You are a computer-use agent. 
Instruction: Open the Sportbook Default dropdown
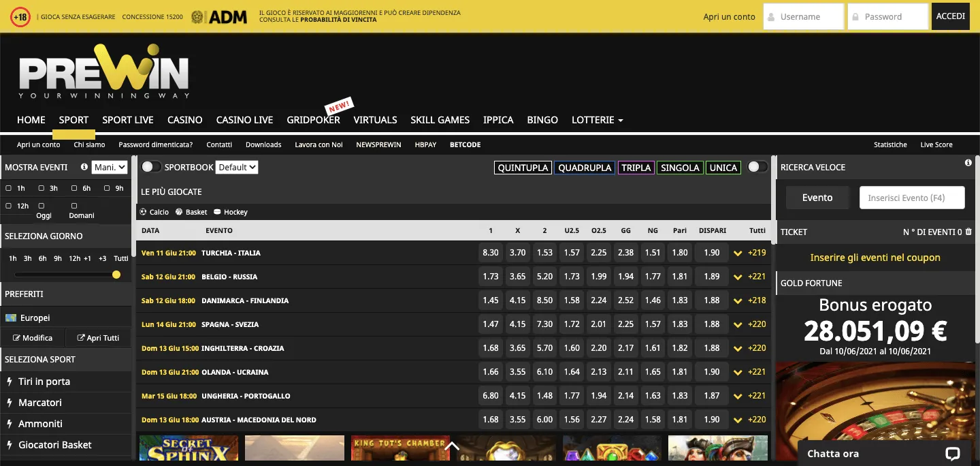pyautogui.click(x=237, y=167)
